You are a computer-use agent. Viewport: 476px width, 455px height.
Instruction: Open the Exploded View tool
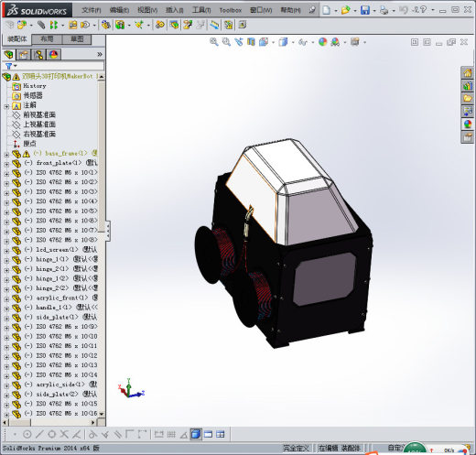click(188, 25)
